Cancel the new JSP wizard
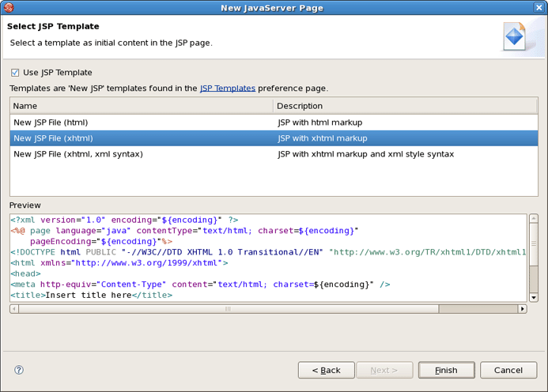Viewport: 548px width, 392px height. pos(508,370)
